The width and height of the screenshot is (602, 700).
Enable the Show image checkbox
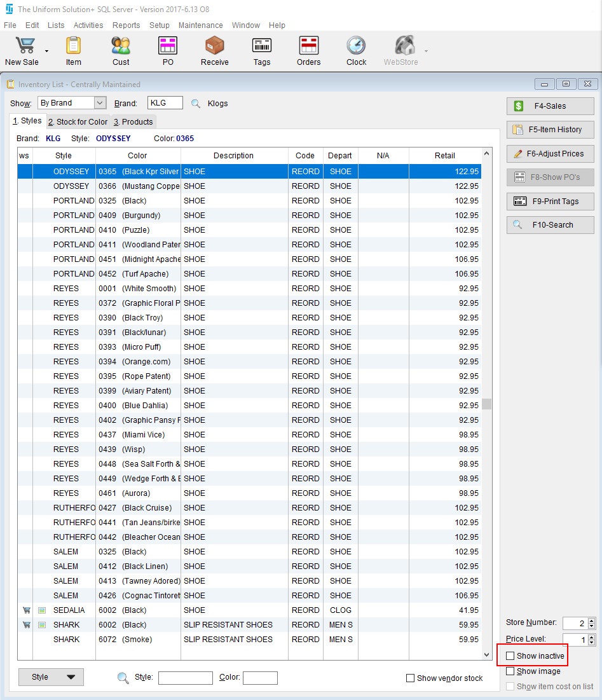tap(510, 671)
